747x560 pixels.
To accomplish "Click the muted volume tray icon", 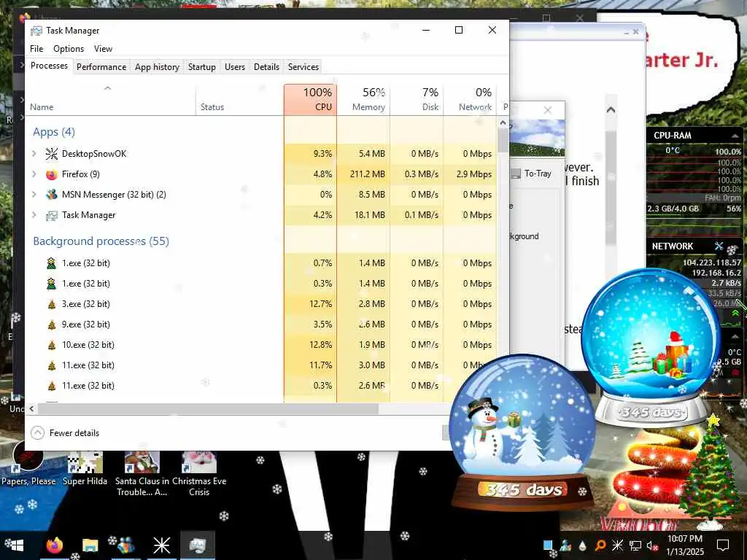I will pos(651,546).
